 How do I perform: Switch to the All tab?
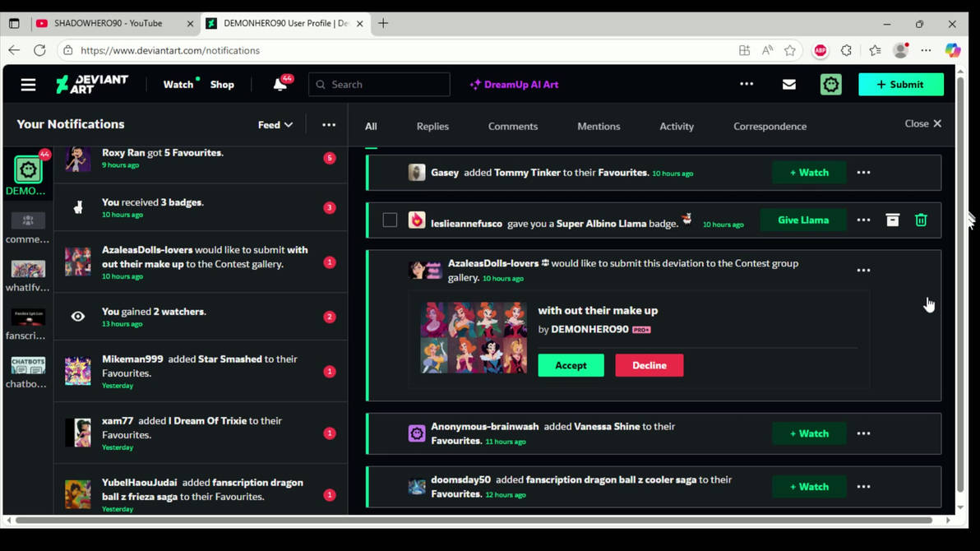[371, 127]
